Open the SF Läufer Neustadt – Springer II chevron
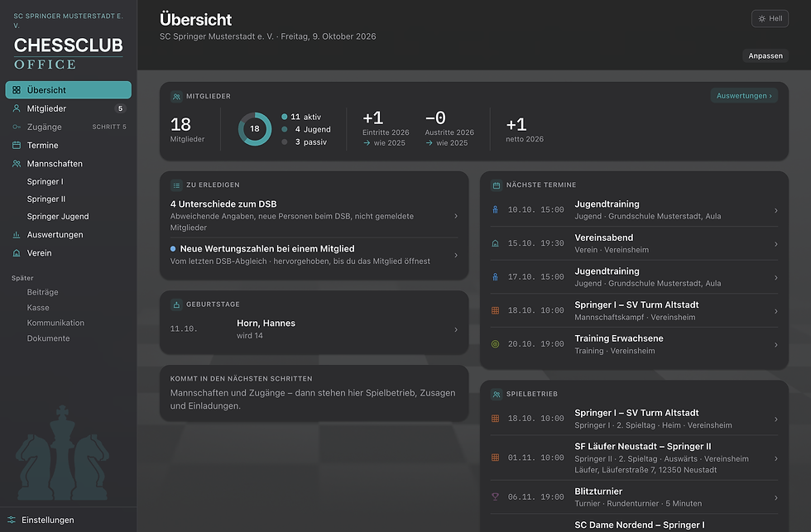Viewport: 811px width, 532px height. coord(776,458)
